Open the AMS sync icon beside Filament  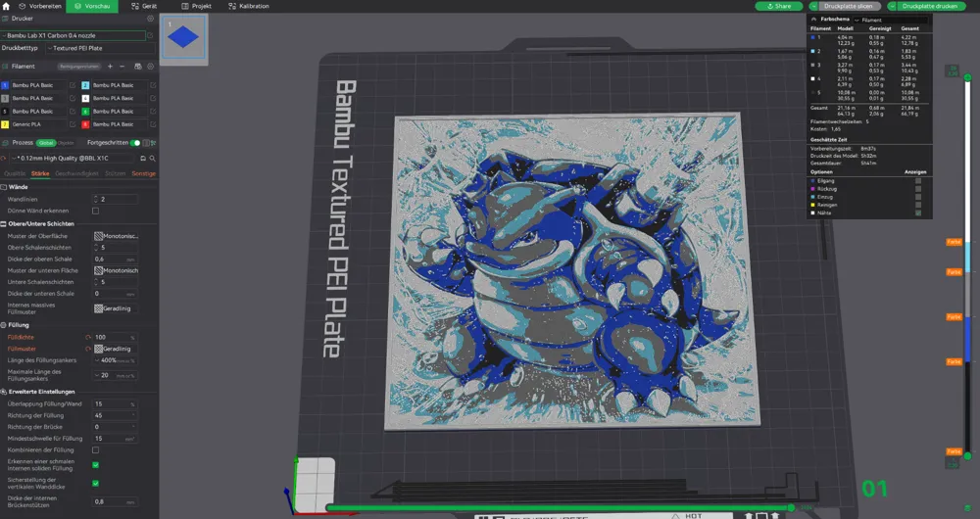[138, 67]
